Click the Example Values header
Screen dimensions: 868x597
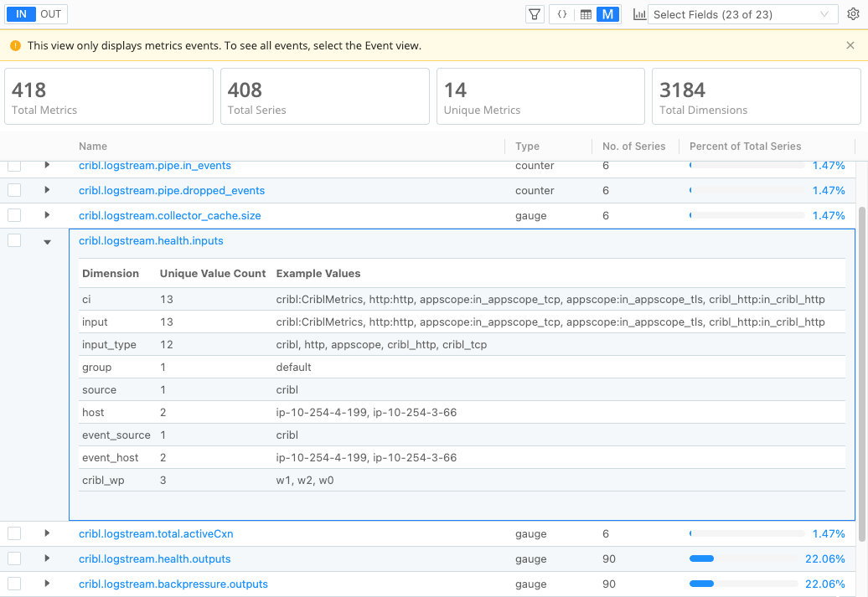(x=318, y=273)
